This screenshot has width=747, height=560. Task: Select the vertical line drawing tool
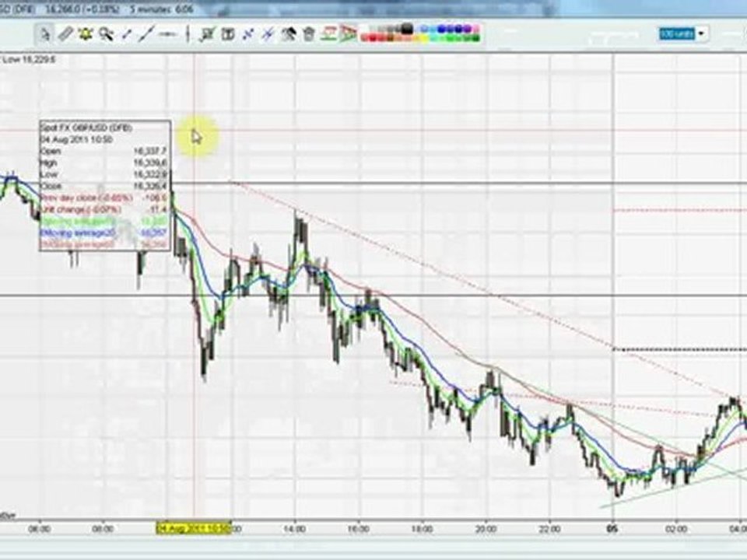pyautogui.click(x=188, y=33)
